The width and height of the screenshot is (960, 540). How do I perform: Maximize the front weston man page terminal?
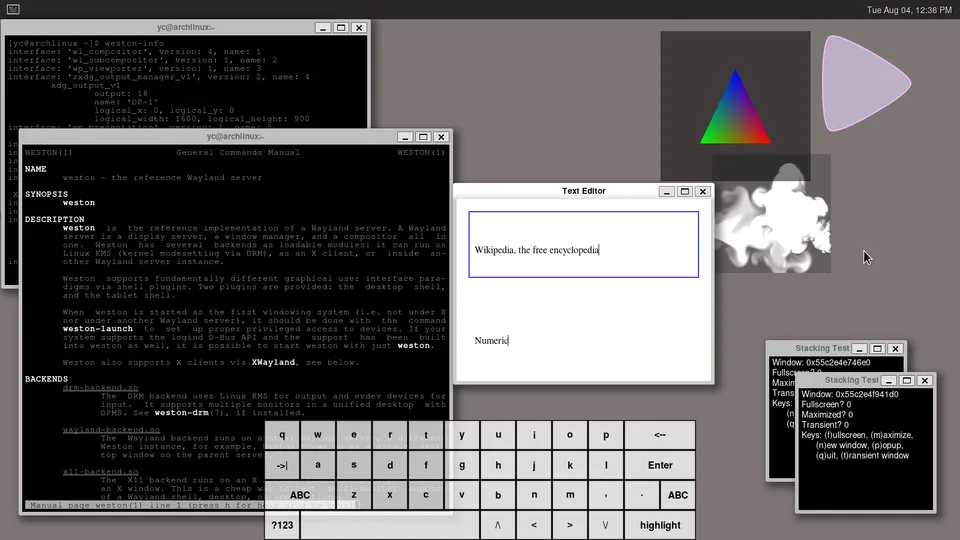coord(423,137)
